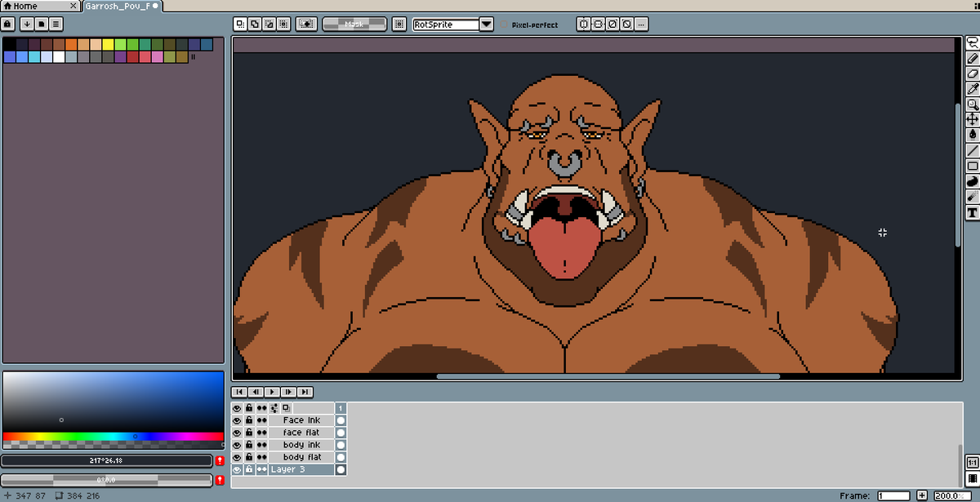Viewport: 980px width, 502px height.
Task: Play the animation
Action: (273, 392)
